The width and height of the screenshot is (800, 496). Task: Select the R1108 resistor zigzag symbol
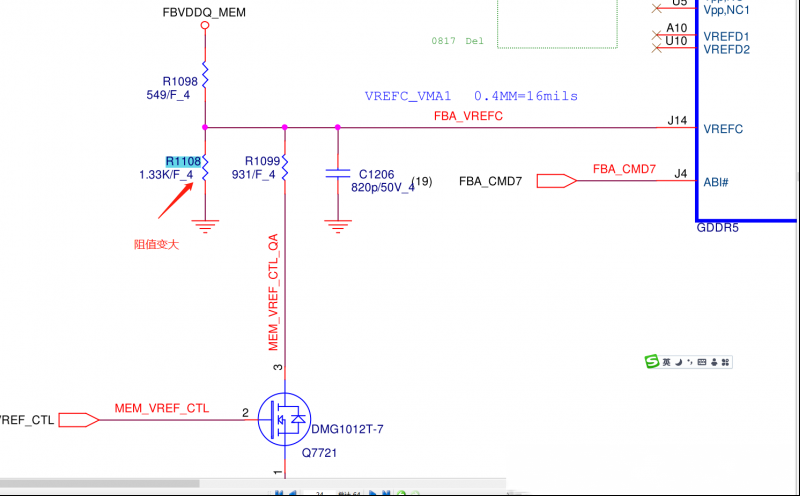click(205, 167)
